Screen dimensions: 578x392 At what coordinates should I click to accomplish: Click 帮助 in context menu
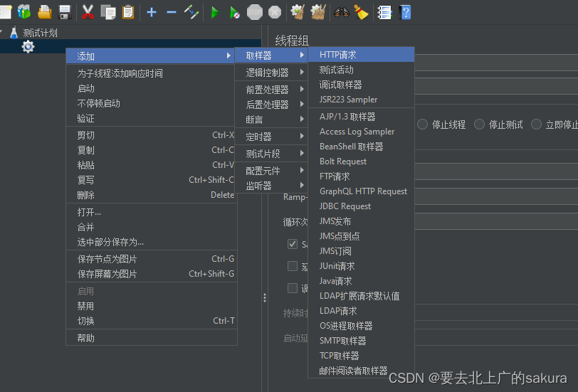pyautogui.click(x=152, y=338)
